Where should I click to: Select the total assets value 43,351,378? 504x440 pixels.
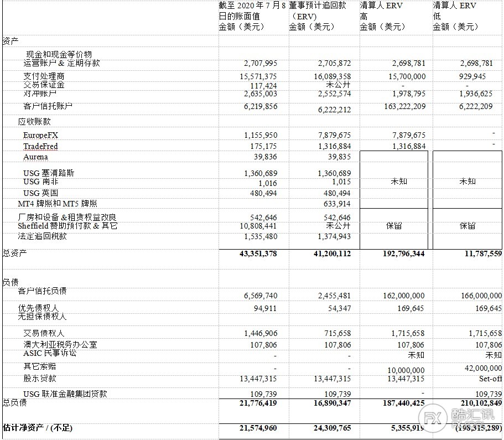pos(258,254)
